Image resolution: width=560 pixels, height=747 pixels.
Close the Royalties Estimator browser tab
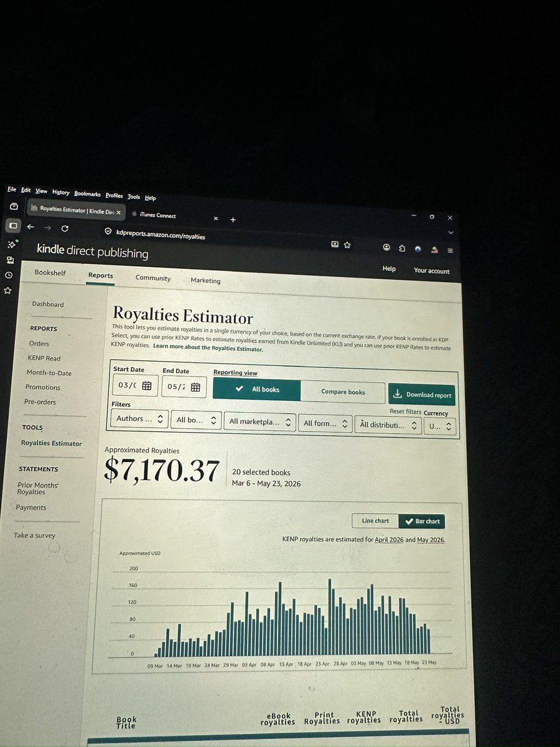[x=118, y=212]
